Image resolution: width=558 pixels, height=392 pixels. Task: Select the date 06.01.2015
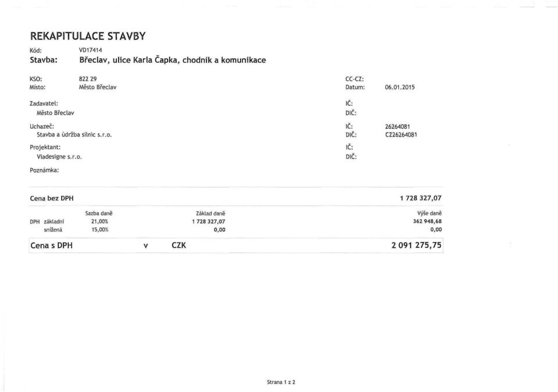coord(400,87)
